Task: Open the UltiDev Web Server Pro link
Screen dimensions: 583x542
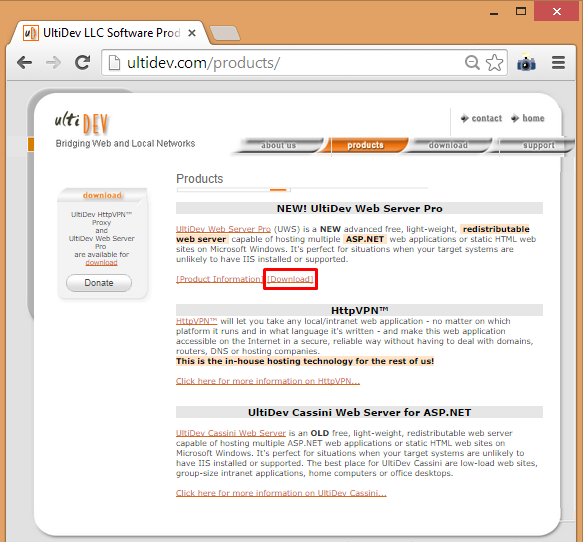Action: pos(223,229)
